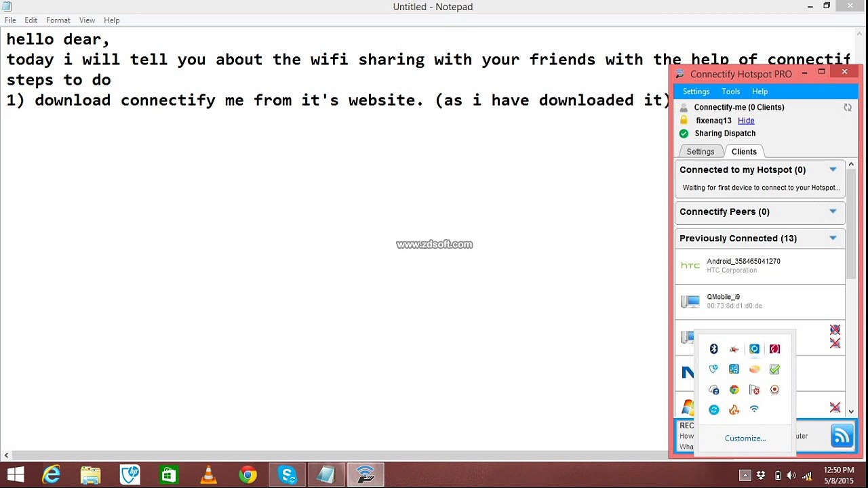The width and height of the screenshot is (868, 488).
Task: Click the refresh icon beside Connectify-me
Action: click(848, 107)
